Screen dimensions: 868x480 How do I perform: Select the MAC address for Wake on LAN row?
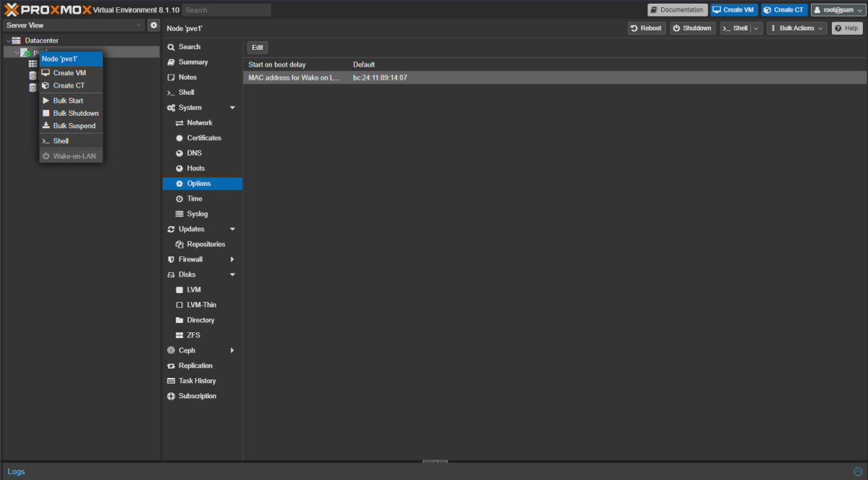tap(555, 77)
